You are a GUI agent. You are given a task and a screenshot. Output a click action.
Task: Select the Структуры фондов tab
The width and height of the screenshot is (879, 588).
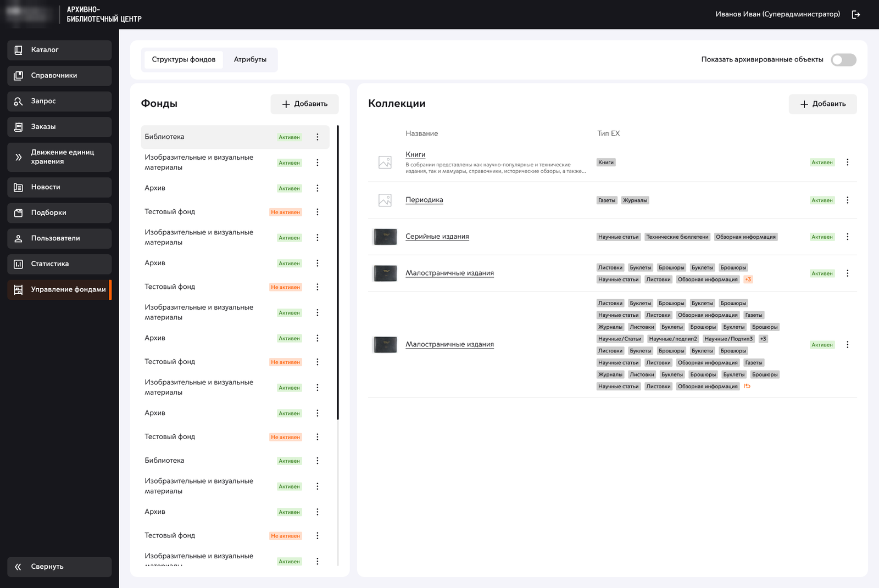tap(183, 59)
